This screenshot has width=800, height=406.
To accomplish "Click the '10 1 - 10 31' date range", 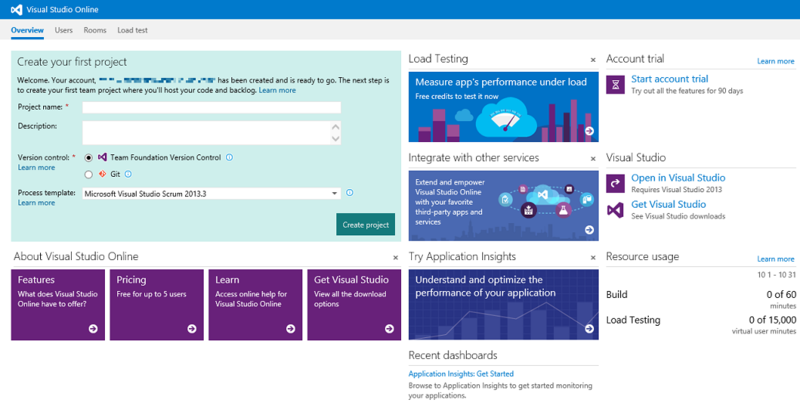I will [x=777, y=275].
